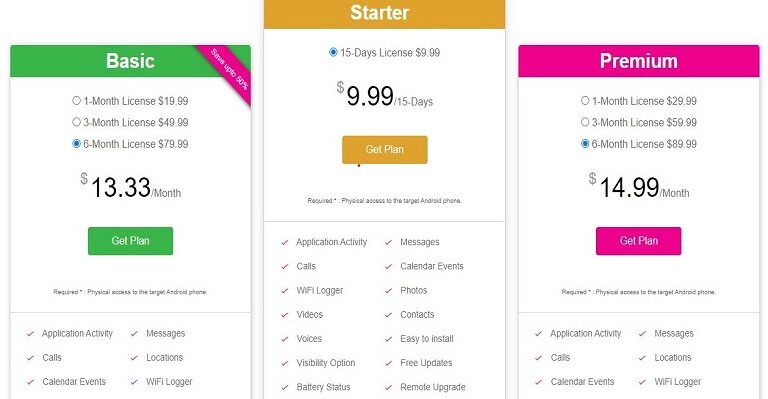The width and height of the screenshot is (768, 399).
Task: Click the orange Starter Get Plan button
Action: click(384, 150)
